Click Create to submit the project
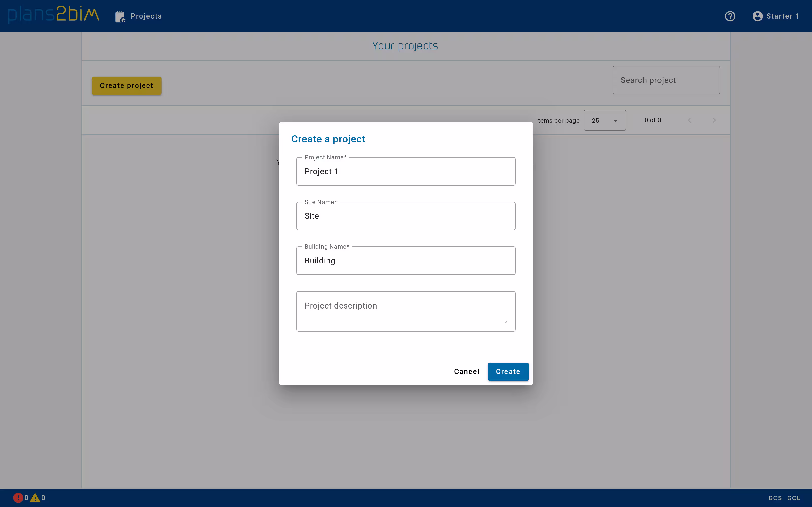812x507 pixels. (x=508, y=372)
